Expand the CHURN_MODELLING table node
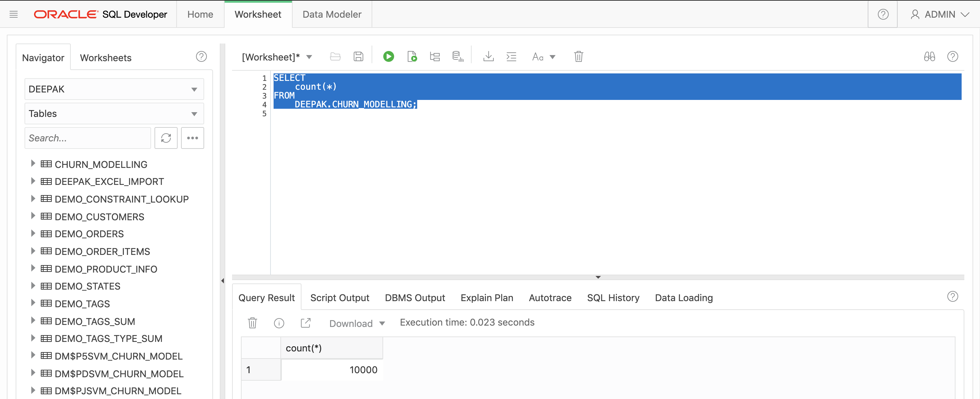980x399 pixels. click(33, 163)
